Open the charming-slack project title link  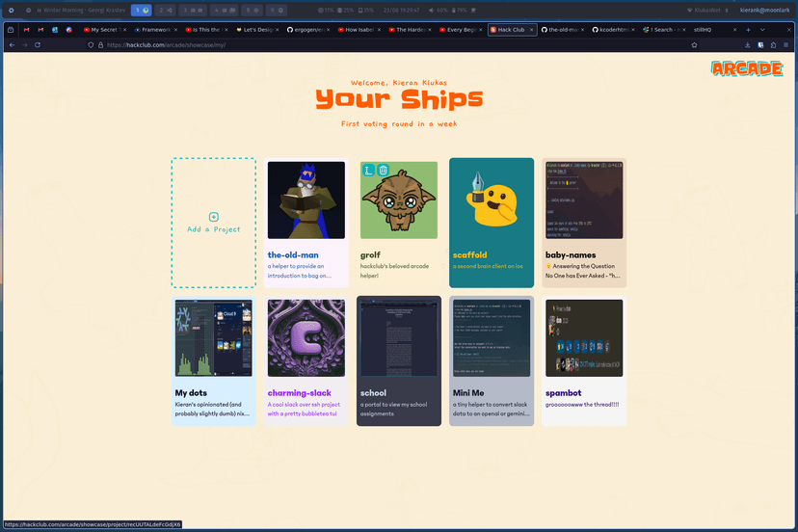pos(299,393)
